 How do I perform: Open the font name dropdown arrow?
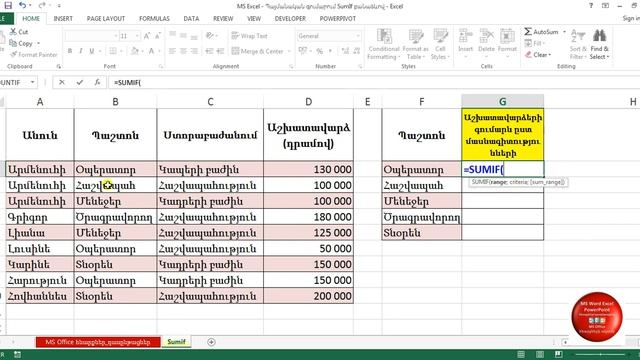116,36
